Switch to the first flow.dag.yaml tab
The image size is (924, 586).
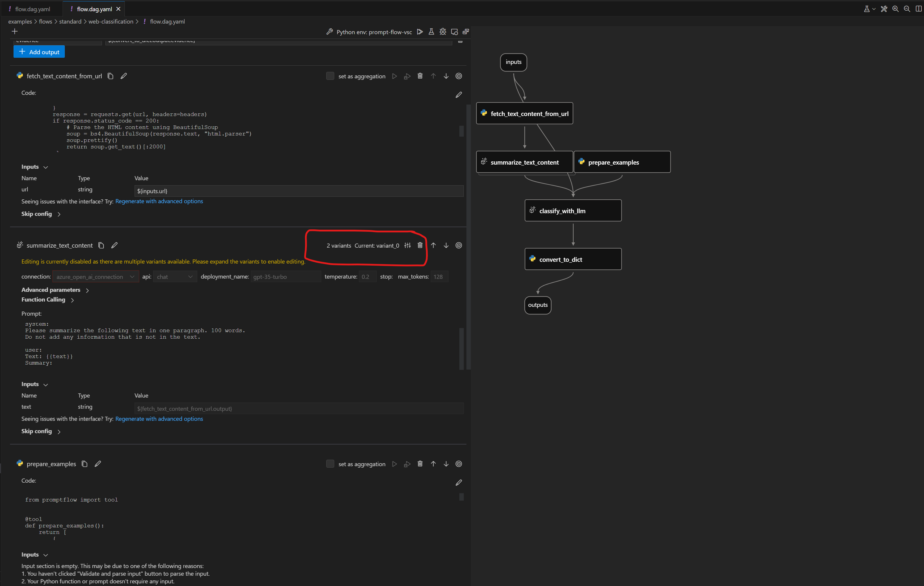pos(32,9)
